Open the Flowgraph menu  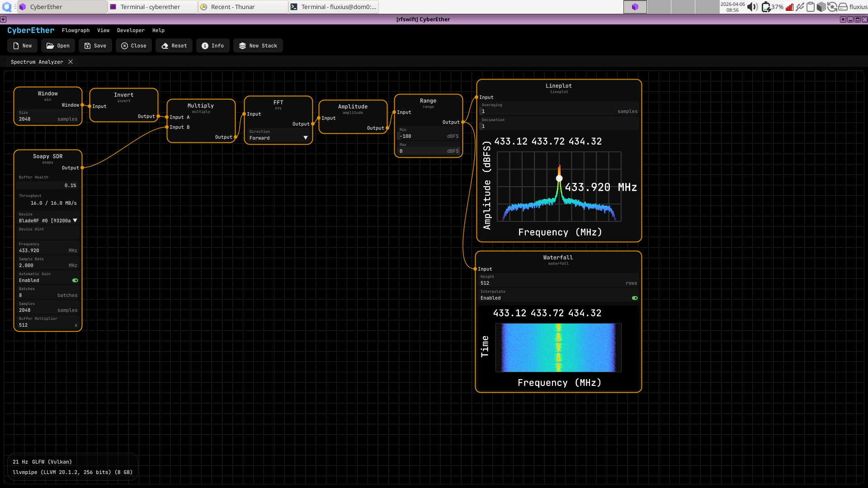[x=75, y=30]
